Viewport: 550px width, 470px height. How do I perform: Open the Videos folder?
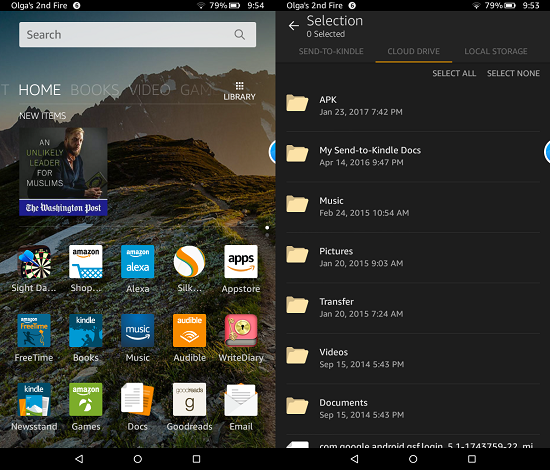click(413, 358)
